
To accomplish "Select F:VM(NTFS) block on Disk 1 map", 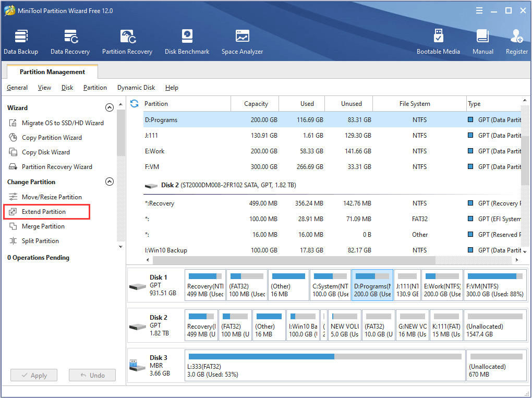I will [495, 285].
